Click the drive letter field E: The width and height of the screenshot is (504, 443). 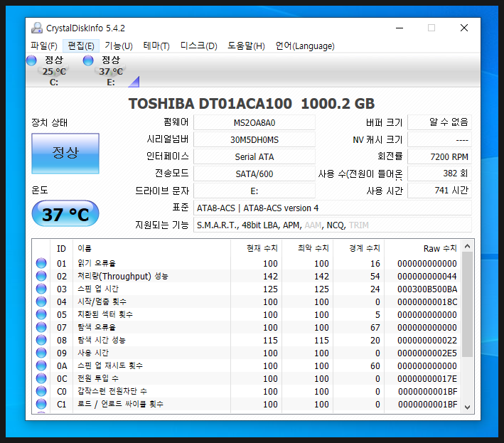[x=254, y=191]
